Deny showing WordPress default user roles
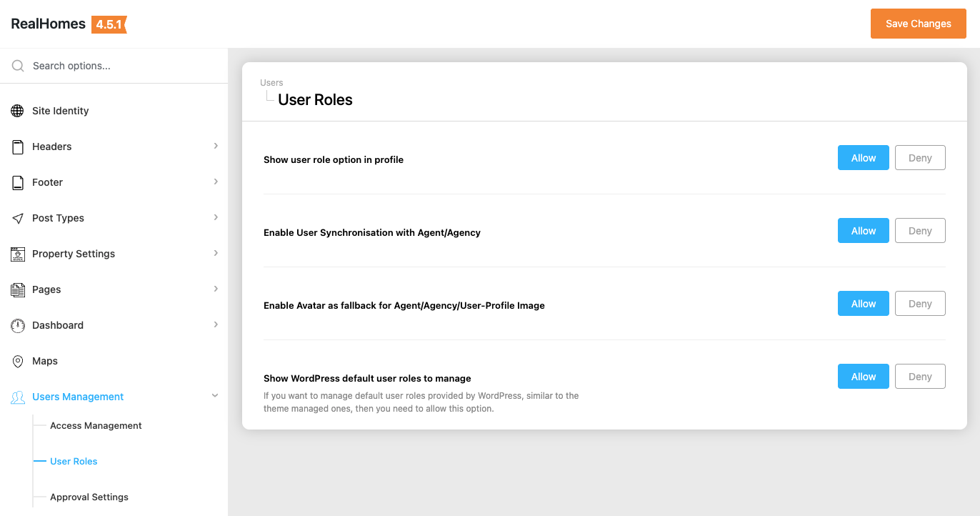This screenshot has width=980, height=516. coord(920,377)
